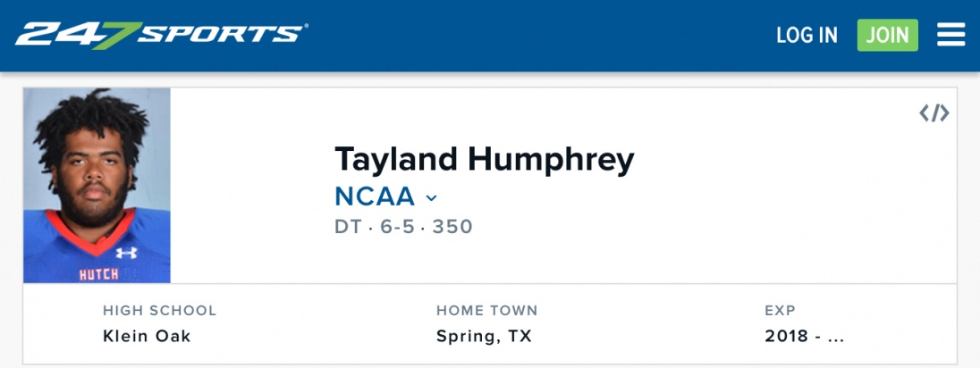Click the embed code icon
The height and width of the screenshot is (368, 980).
[x=934, y=113]
